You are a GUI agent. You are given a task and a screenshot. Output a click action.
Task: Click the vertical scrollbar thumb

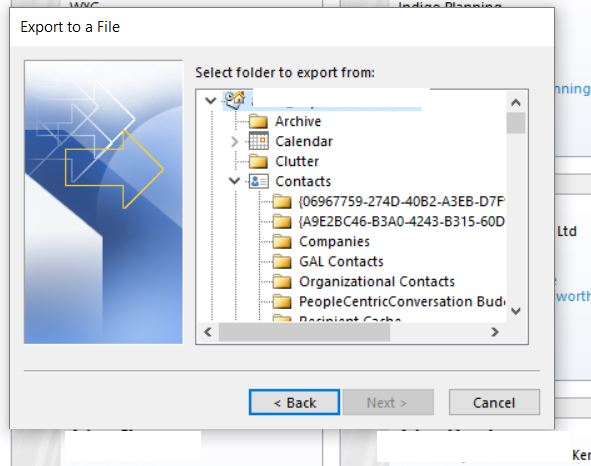(516, 123)
